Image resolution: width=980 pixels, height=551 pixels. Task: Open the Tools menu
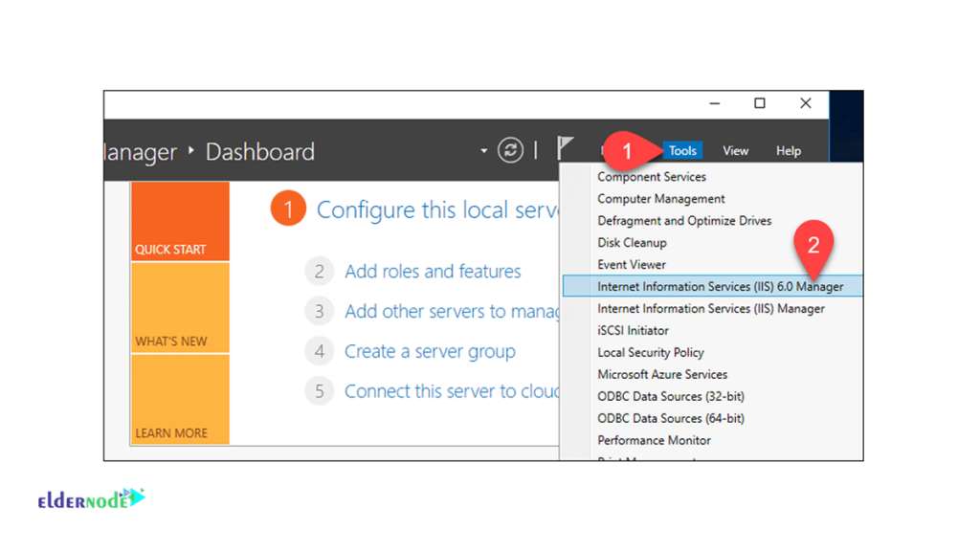pos(681,150)
